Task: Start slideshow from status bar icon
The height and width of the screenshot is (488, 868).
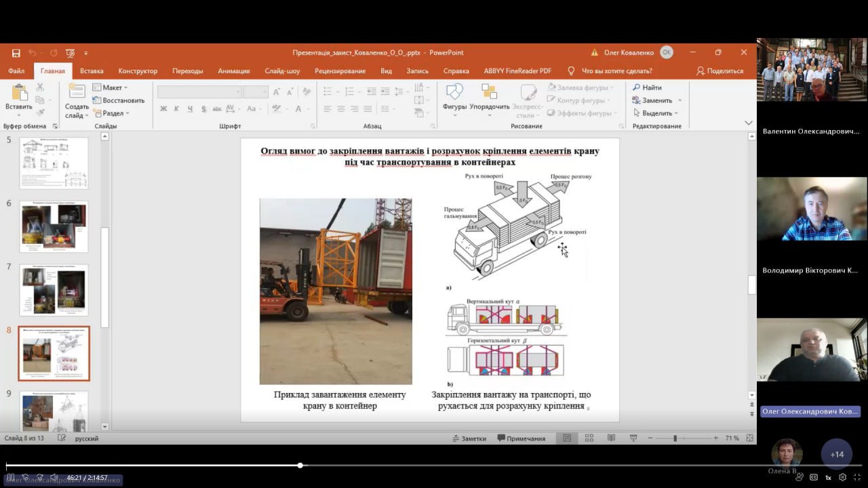Action: [x=633, y=439]
